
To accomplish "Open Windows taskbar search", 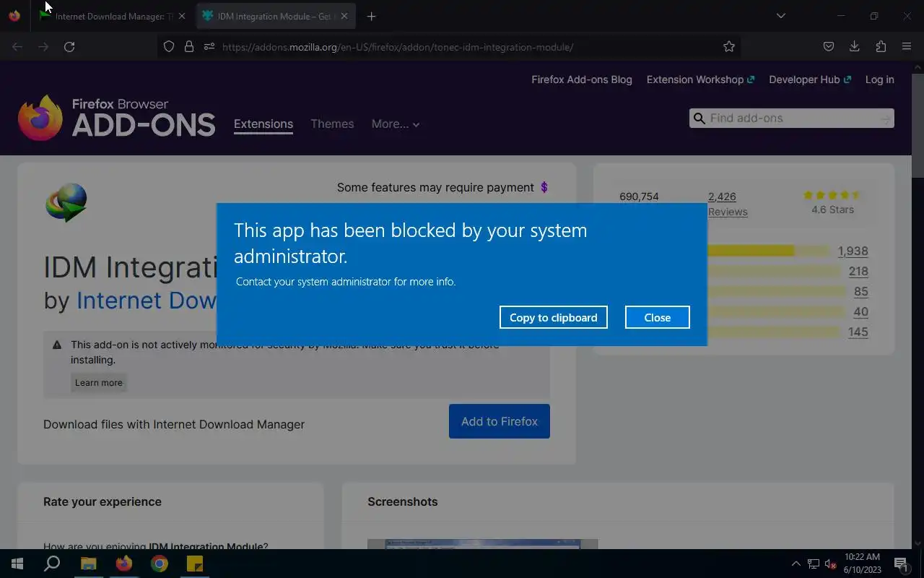I will [x=52, y=564].
